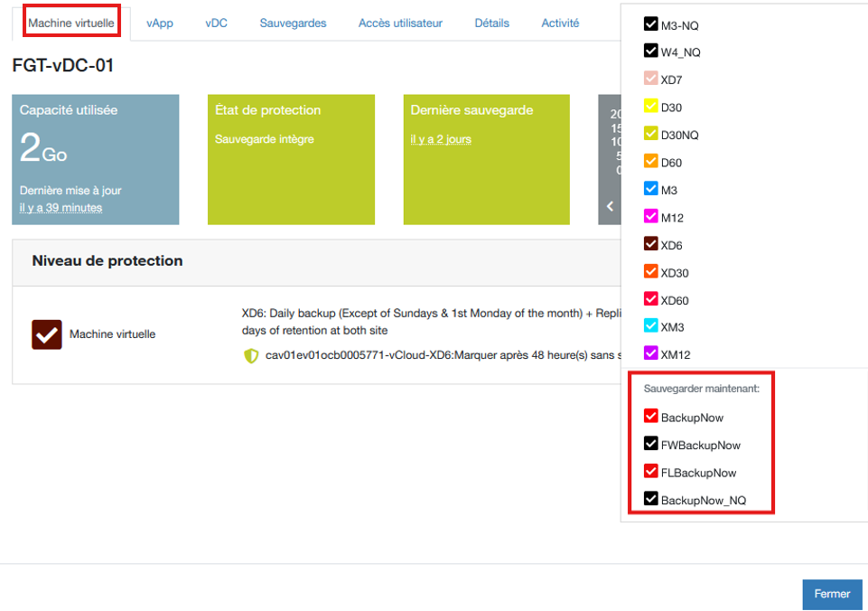Image resolution: width=868 pixels, height=611 pixels.
Task: Click the Fermer button
Action: coord(832,594)
